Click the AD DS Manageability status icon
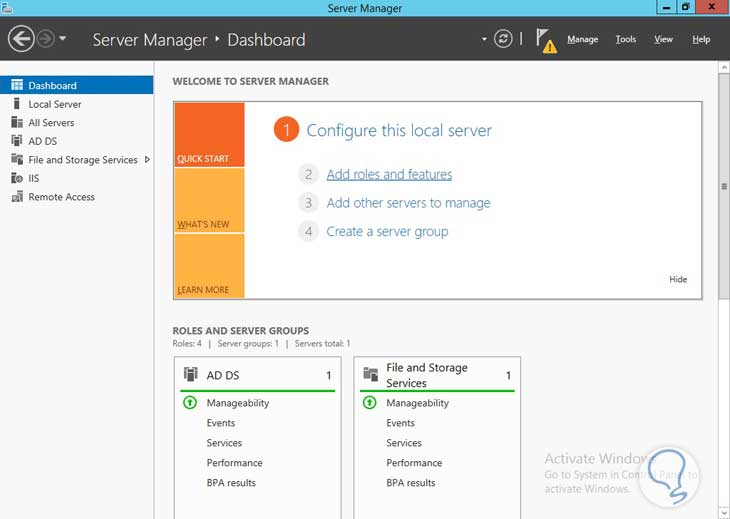730x519 pixels. tap(190, 403)
